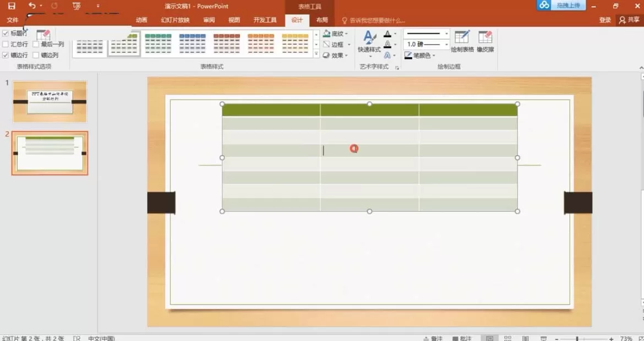This screenshot has width=644, height=341.
Task: Click the text effects A icon
Action: pyautogui.click(x=388, y=55)
